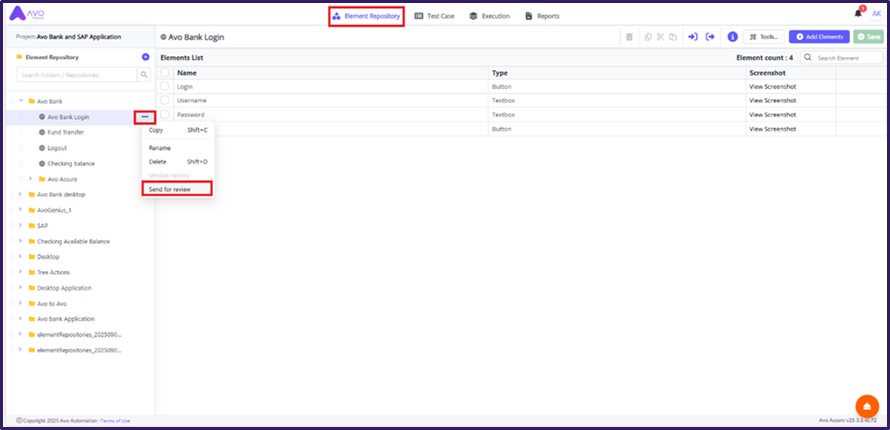Expand the Tree Actions folder
Image resolution: width=890 pixels, height=430 pixels.
click(20, 272)
